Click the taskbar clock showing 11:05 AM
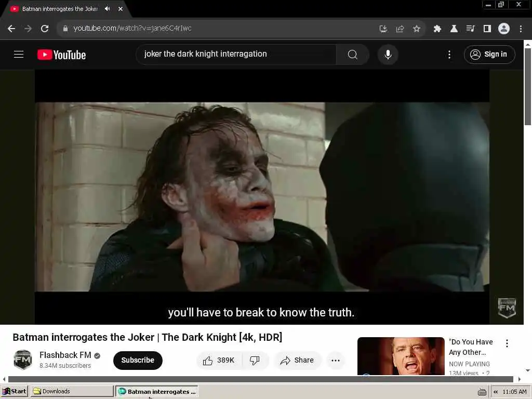This screenshot has width=532, height=399. [x=514, y=392]
